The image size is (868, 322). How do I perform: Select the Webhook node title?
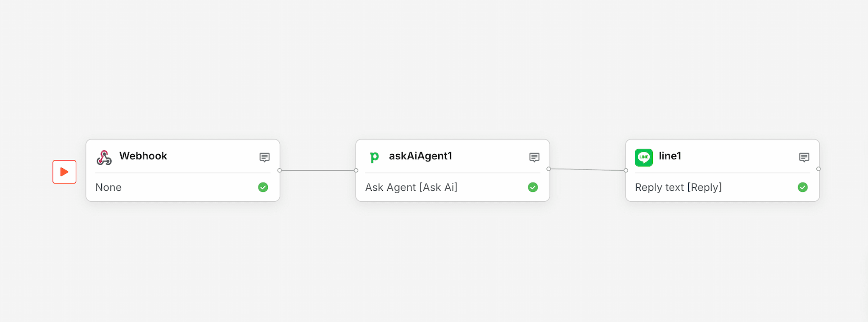143,156
